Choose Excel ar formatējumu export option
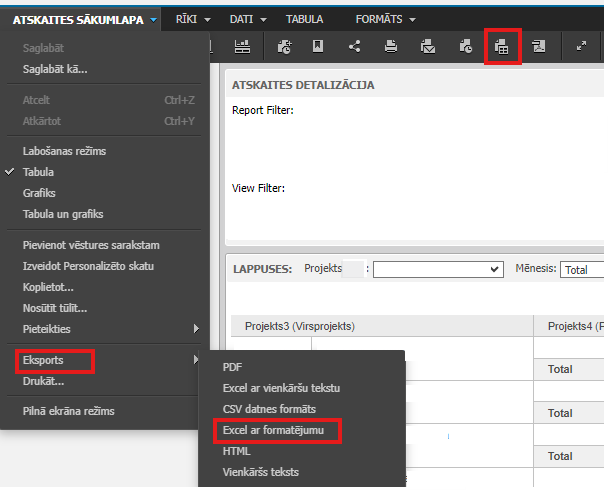 click(273, 430)
